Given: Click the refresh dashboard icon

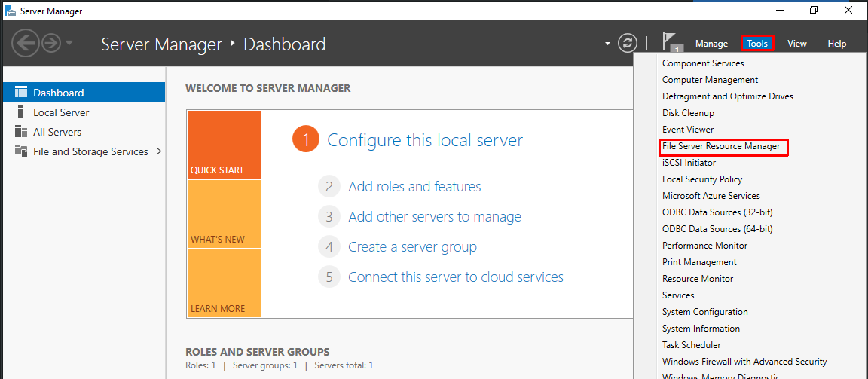Looking at the screenshot, I should coord(628,44).
